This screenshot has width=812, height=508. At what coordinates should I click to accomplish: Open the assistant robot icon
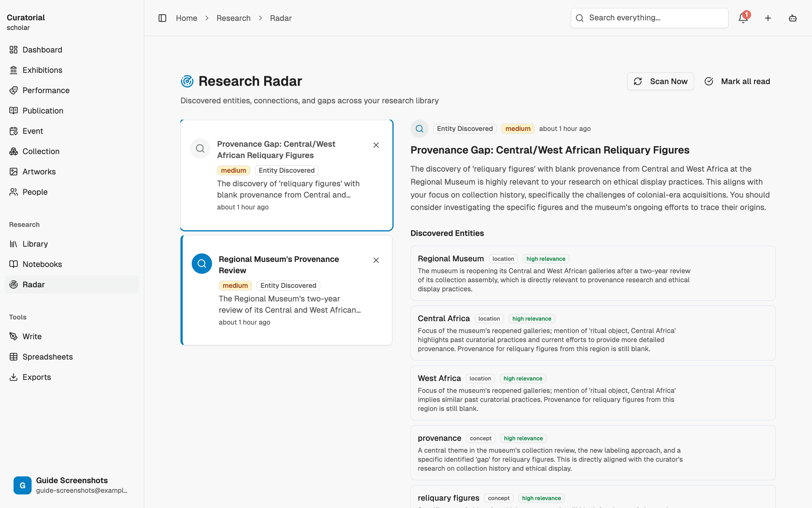793,18
